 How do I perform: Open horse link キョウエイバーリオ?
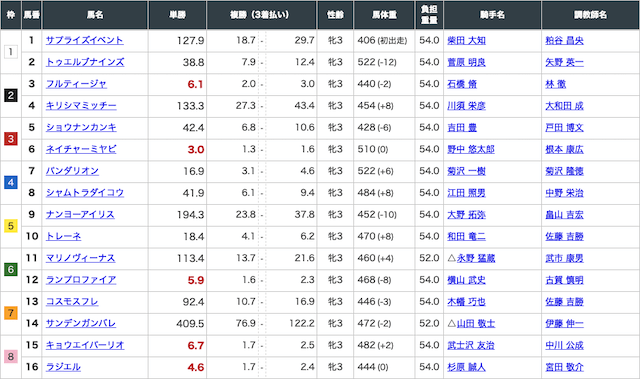tap(85, 345)
